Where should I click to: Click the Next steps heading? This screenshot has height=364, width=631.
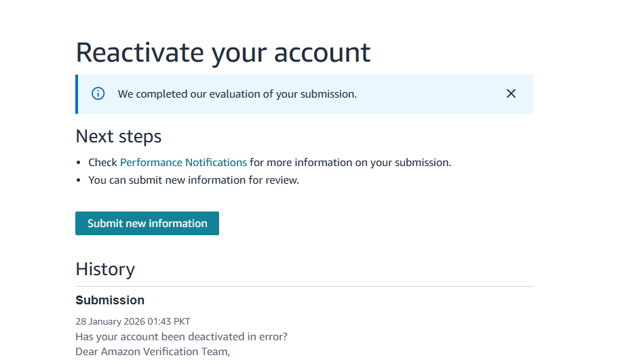(x=119, y=136)
